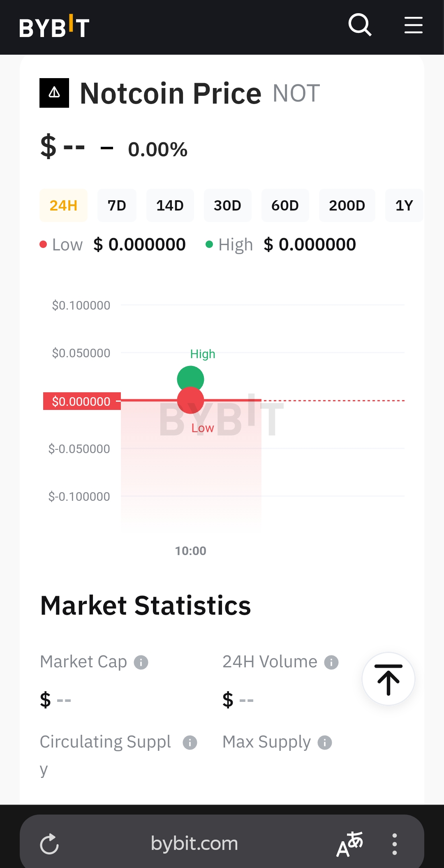Tap the browser translate icon
444x868 pixels.
350,844
